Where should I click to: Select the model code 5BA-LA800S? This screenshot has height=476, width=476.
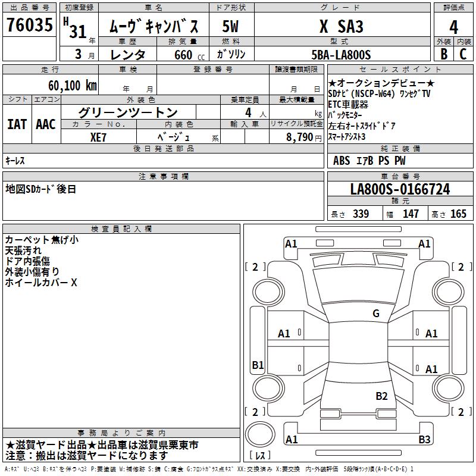[341, 55]
